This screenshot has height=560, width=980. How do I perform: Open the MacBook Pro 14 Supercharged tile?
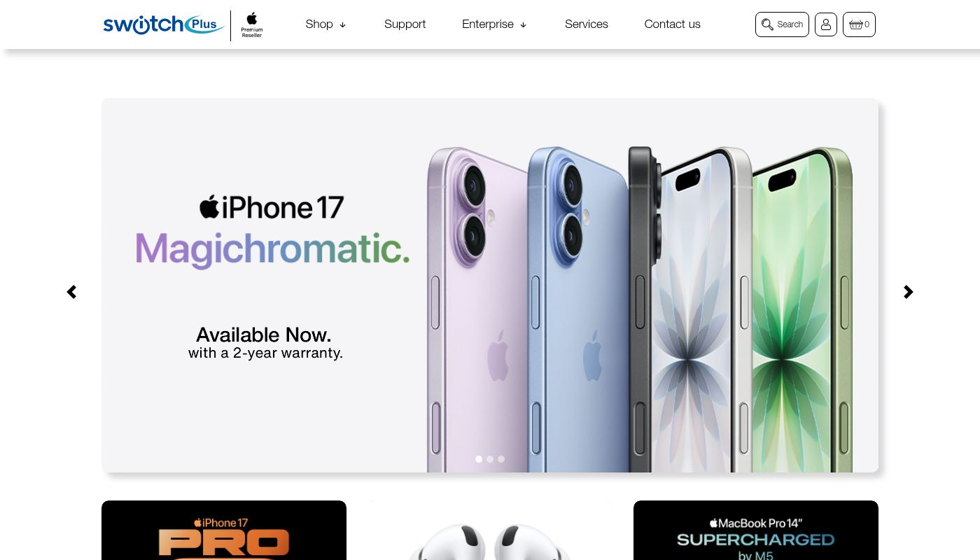[756, 530]
